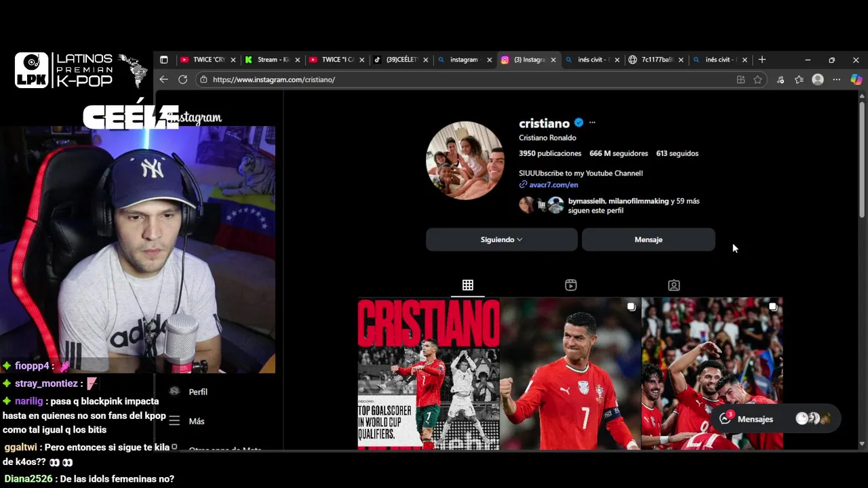Click the Cristiano Ronaldo name text
Screen dimensions: 868x488
click(547, 138)
